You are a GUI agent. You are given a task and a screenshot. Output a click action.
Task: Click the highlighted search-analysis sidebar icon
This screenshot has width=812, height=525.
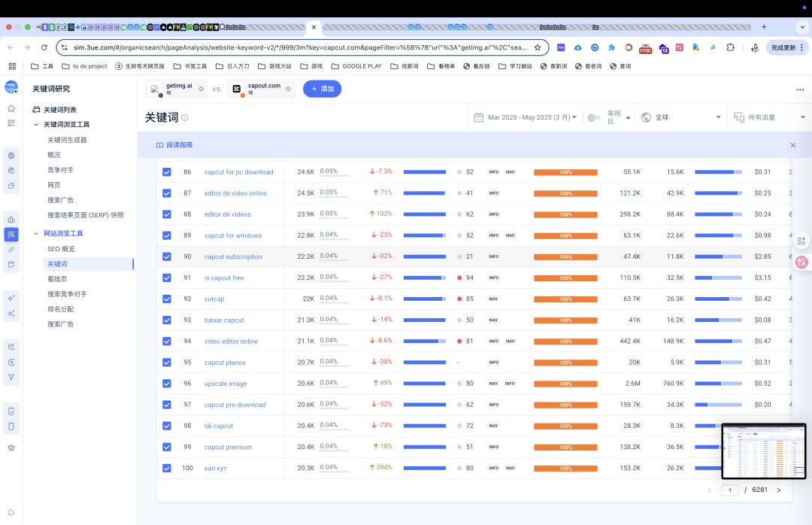coord(11,235)
